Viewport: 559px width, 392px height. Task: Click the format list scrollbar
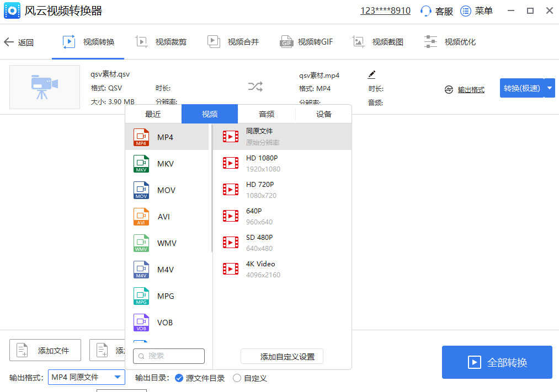pos(212,188)
